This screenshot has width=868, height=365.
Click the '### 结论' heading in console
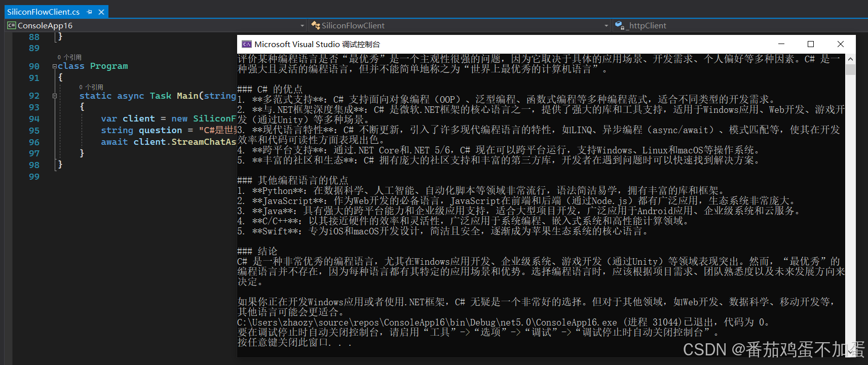point(257,251)
